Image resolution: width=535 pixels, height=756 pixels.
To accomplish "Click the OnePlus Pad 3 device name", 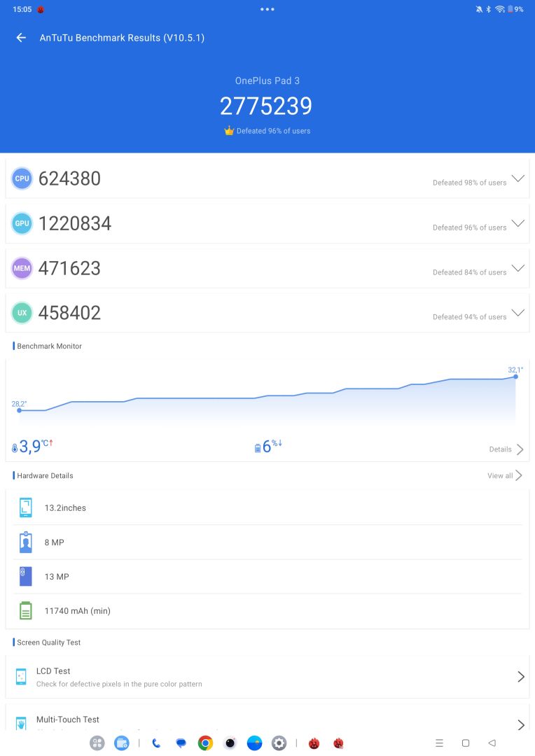I will tap(267, 80).
